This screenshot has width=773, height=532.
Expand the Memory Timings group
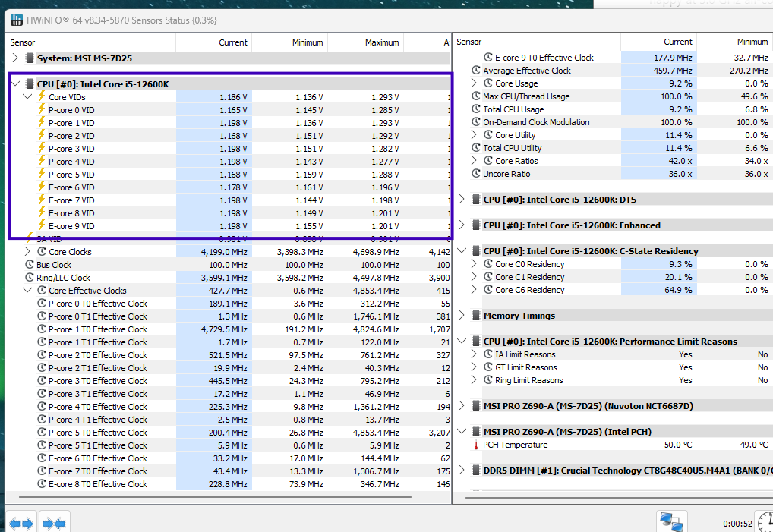pos(462,315)
